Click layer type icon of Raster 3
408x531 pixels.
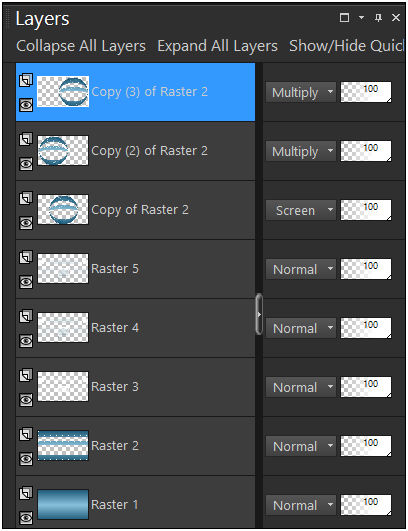[26, 375]
